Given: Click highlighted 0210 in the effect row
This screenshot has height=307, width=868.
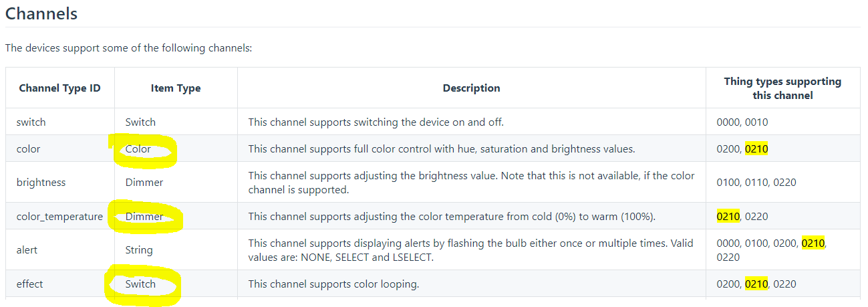Looking at the screenshot, I should tap(756, 284).
